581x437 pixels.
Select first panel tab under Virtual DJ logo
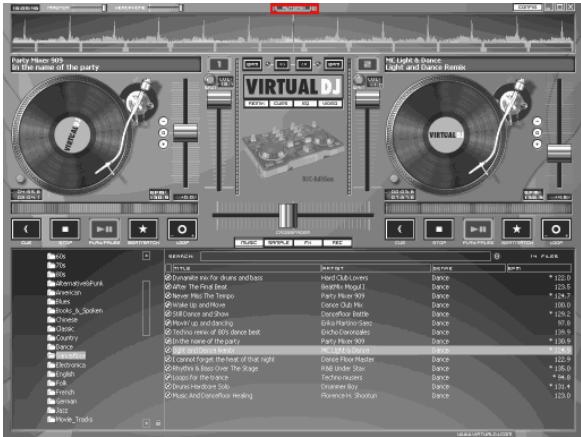tap(256, 103)
